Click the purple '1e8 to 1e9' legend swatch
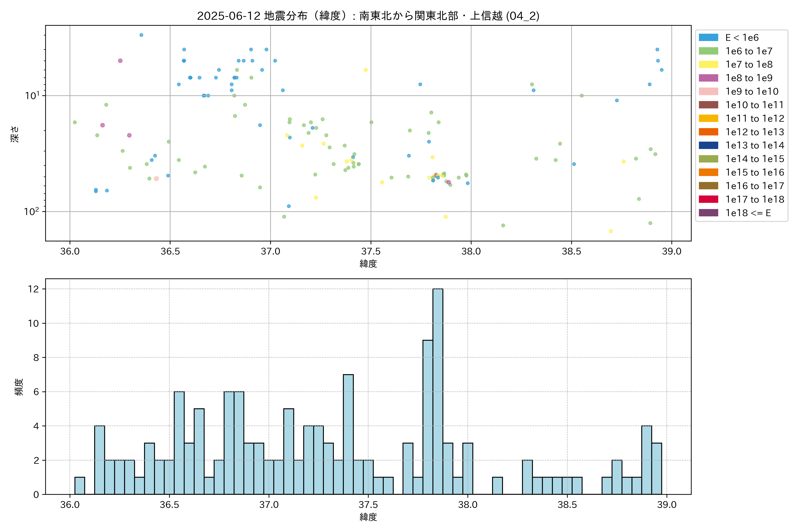The width and height of the screenshot is (798, 532). tap(708, 78)
